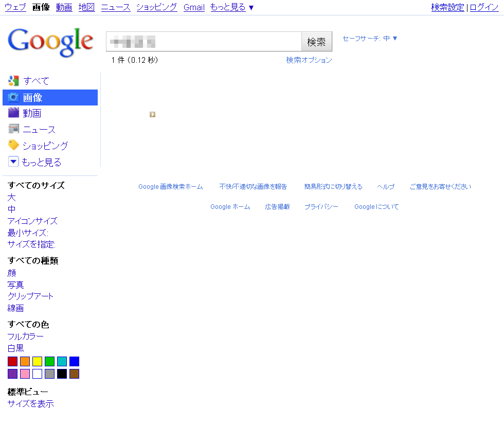The height and width of the screenshot is (443, 504).
Task: Filter images by 線画 type
Action: pyautogui.click(x=16, y=308)
